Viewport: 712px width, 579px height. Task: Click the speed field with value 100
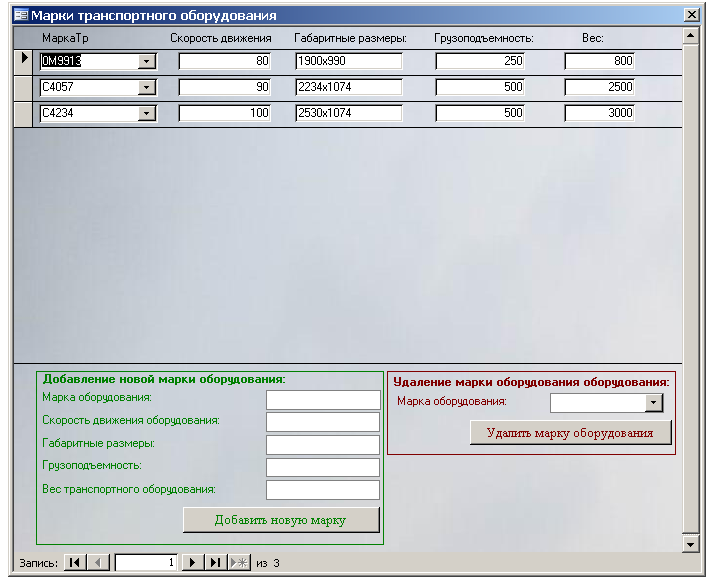tap(225, 114)
